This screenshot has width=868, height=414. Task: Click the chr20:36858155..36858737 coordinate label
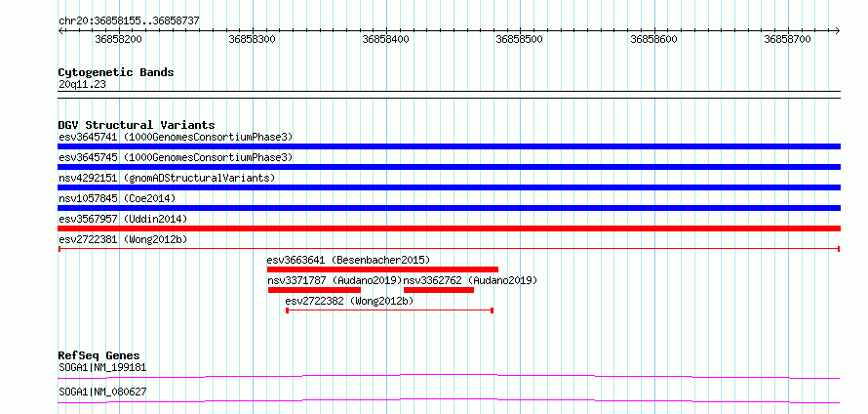click(129, 21)
